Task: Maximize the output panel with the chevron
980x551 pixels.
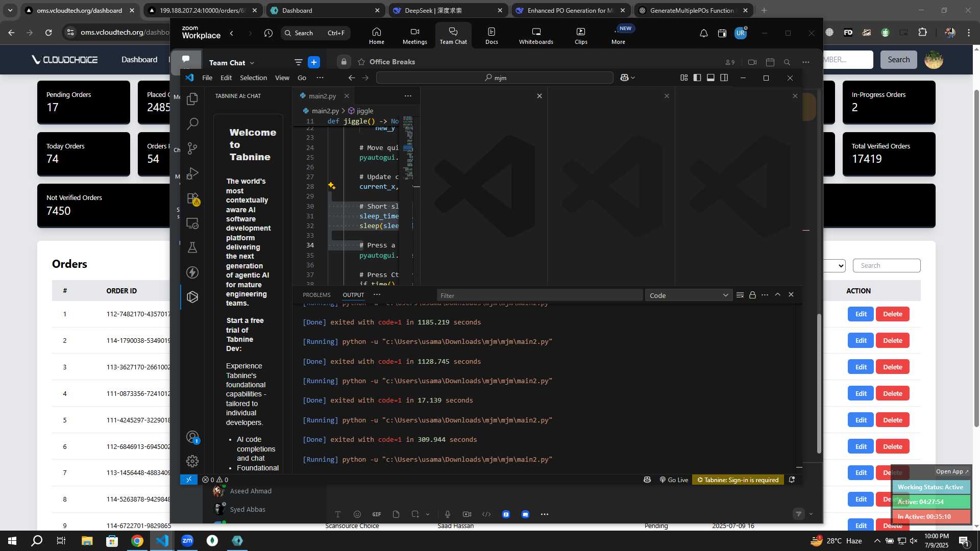Action: (777, 294)
